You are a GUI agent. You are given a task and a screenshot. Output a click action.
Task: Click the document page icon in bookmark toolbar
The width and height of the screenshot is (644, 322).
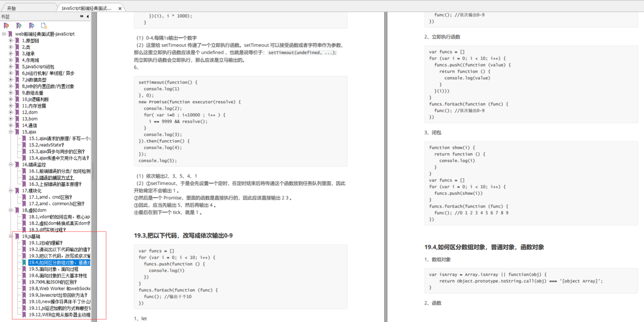(x=44, y=25)
